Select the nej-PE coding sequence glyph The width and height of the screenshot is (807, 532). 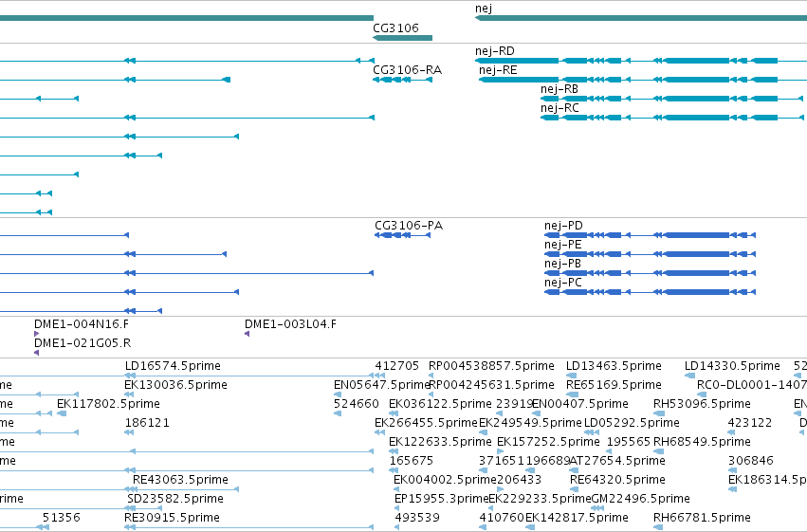pos(650,254)
